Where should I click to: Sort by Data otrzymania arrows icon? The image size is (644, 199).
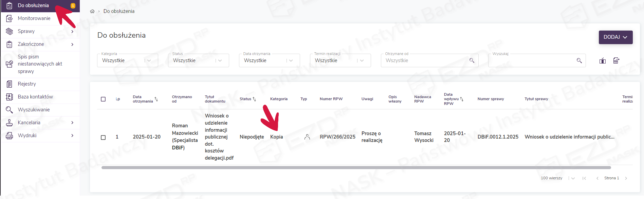tap(156, 99)
